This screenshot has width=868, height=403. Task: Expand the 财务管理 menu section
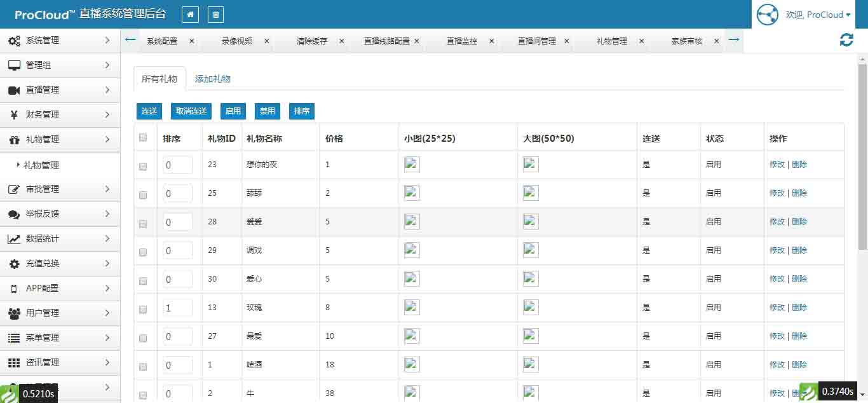(60, 115)
